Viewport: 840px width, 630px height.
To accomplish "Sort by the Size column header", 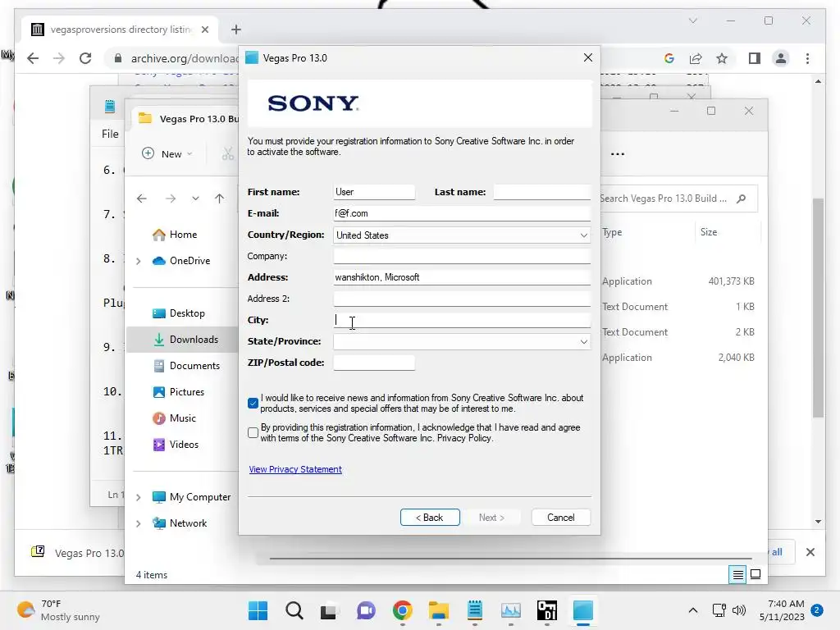I will coord(709,232).
